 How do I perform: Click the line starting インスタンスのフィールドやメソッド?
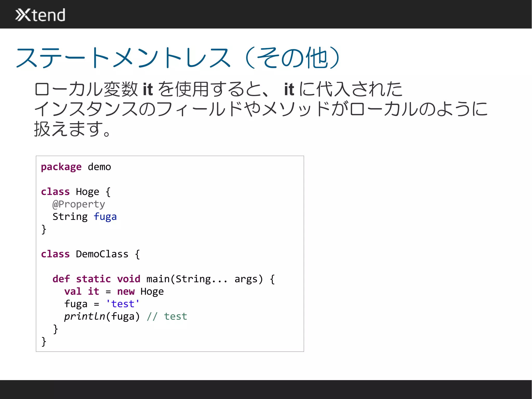pos(261,109)
